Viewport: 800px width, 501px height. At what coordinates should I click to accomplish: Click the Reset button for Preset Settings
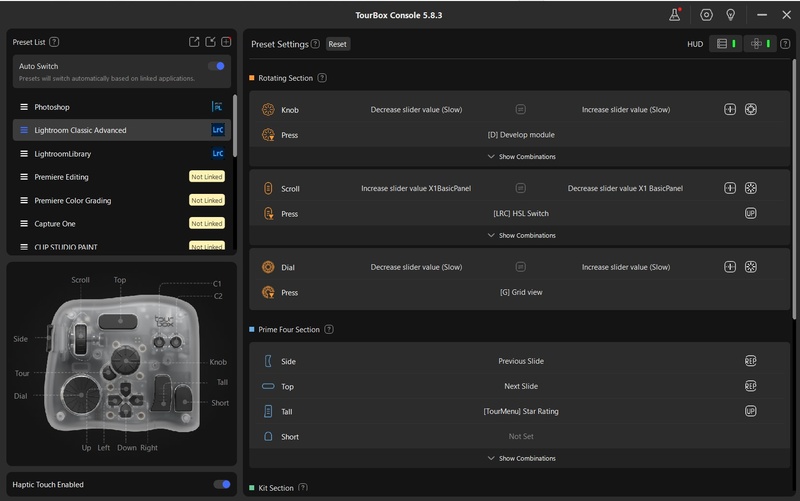(337, 44)
